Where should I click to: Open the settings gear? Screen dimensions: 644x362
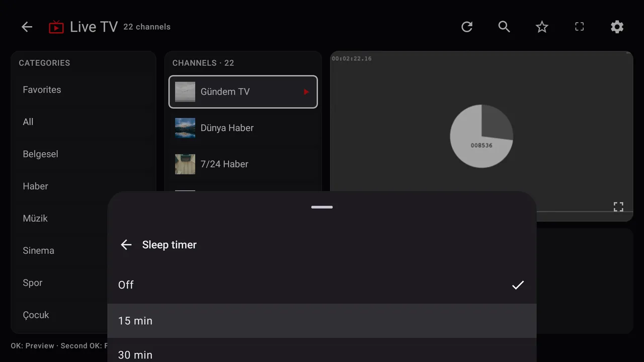[617, 27]
